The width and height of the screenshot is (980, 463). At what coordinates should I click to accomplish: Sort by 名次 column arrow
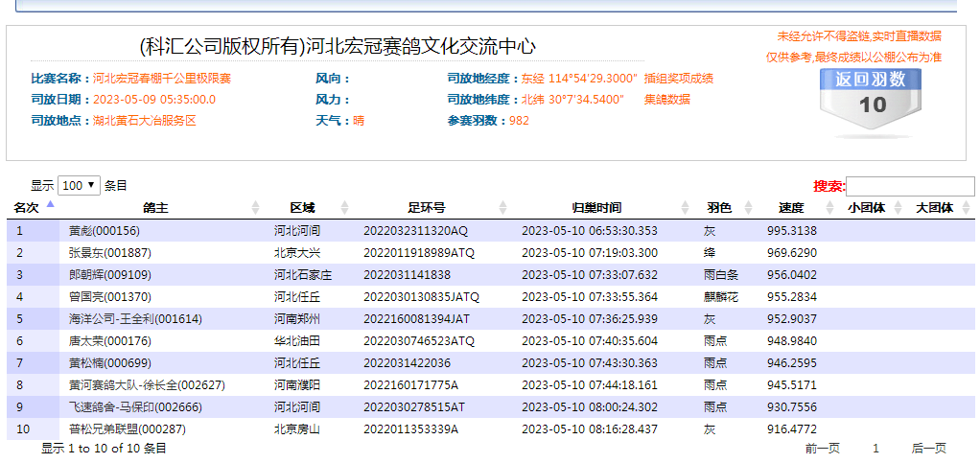[50, 205]
